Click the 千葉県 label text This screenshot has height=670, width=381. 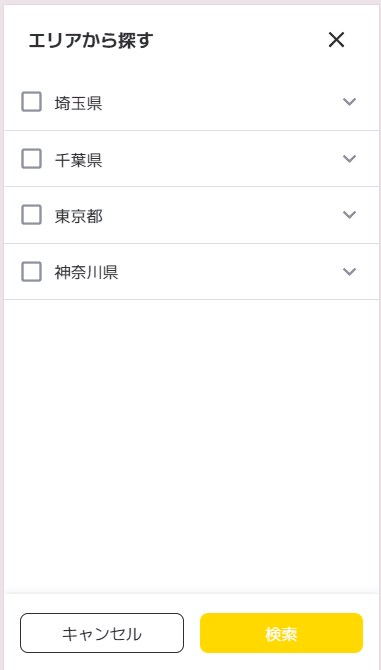coord(79,161)
